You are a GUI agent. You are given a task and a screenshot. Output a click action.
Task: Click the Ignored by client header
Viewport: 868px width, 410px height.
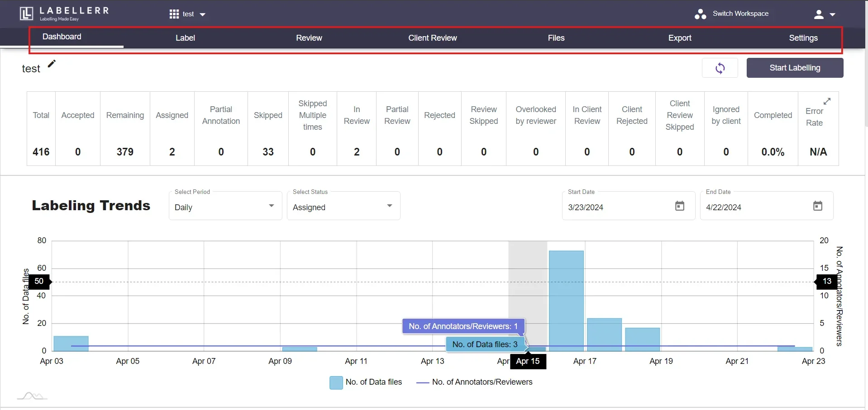(726, 115)
